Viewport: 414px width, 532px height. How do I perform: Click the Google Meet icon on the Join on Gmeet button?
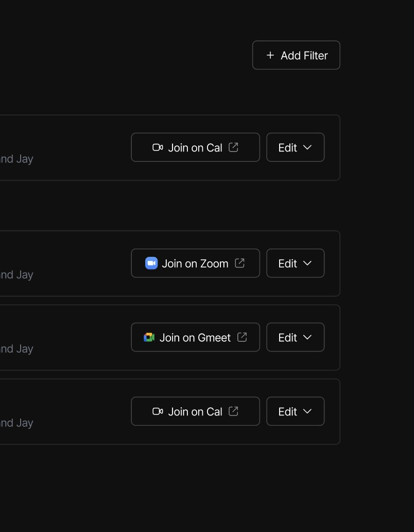148,337
